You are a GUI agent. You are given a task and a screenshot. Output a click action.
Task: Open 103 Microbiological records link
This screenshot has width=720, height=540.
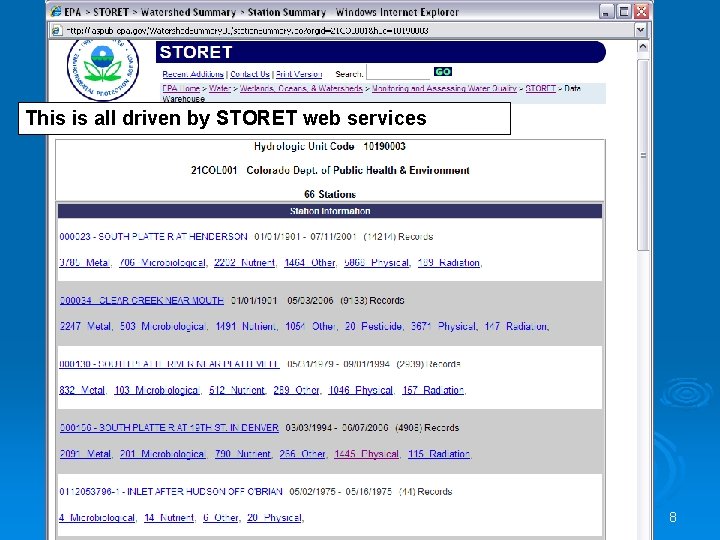pos(156,390)
